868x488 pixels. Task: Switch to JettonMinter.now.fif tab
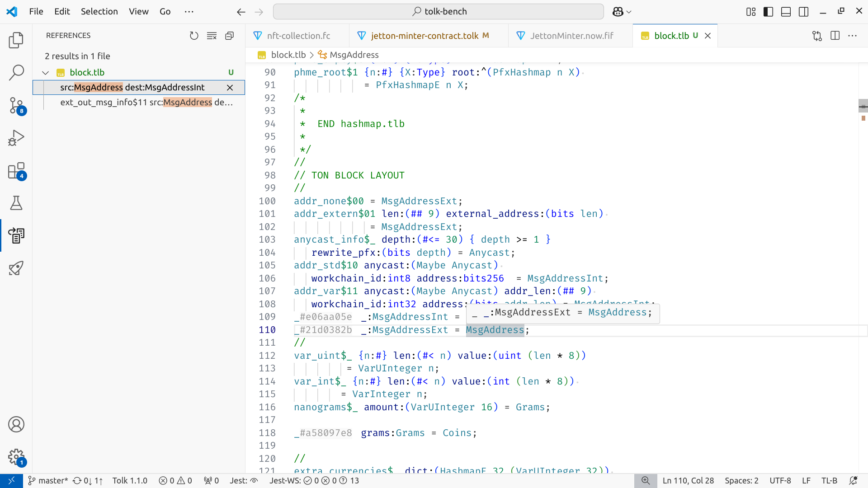pyautogui.click(x=571, y=36)
